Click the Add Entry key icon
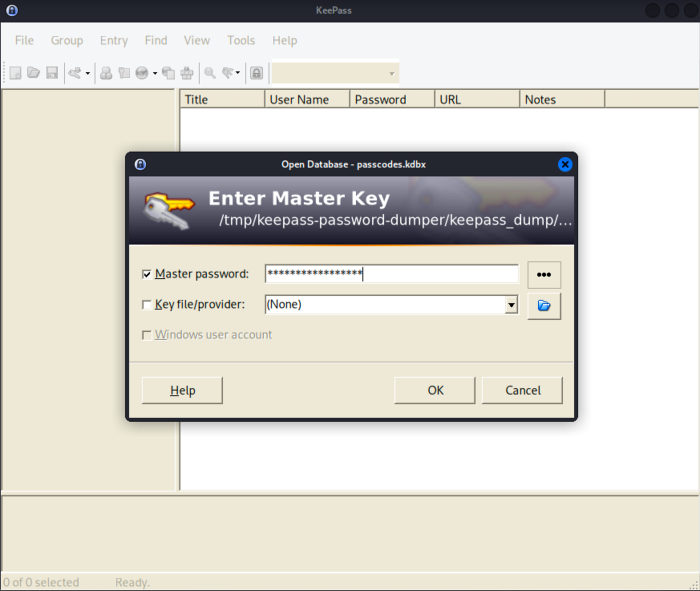Screen dimensions: 700x591 coord(75,73)
